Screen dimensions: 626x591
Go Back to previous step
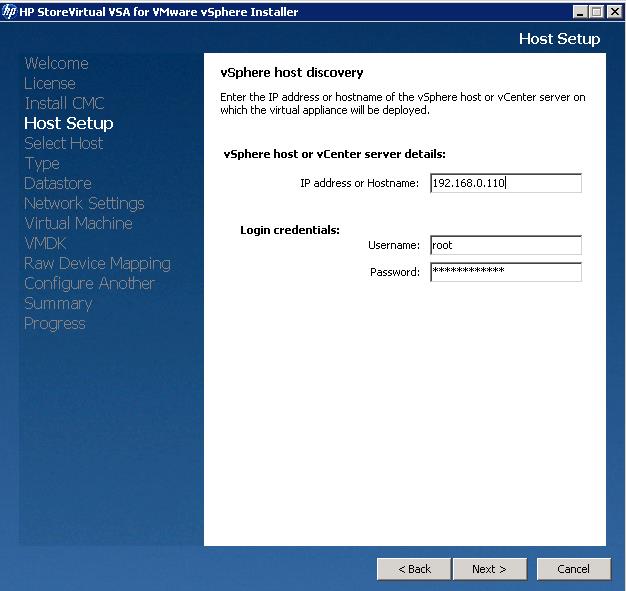414,569
